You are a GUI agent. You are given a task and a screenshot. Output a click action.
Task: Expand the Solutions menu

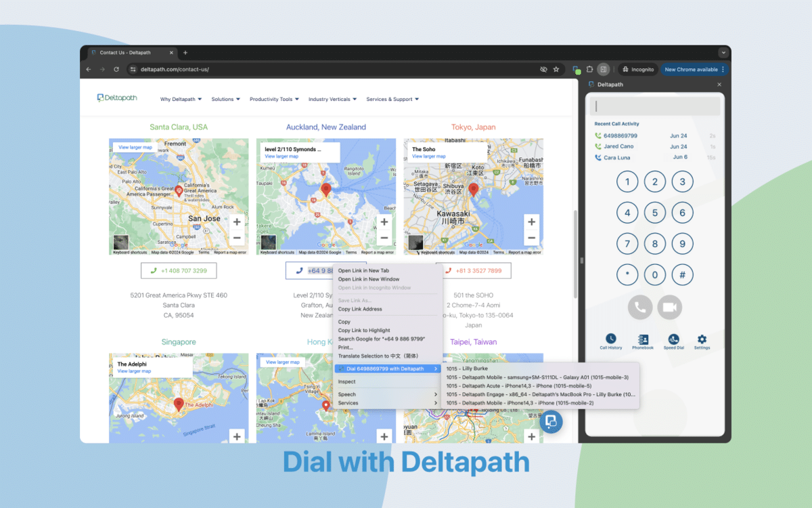[226, 99]
